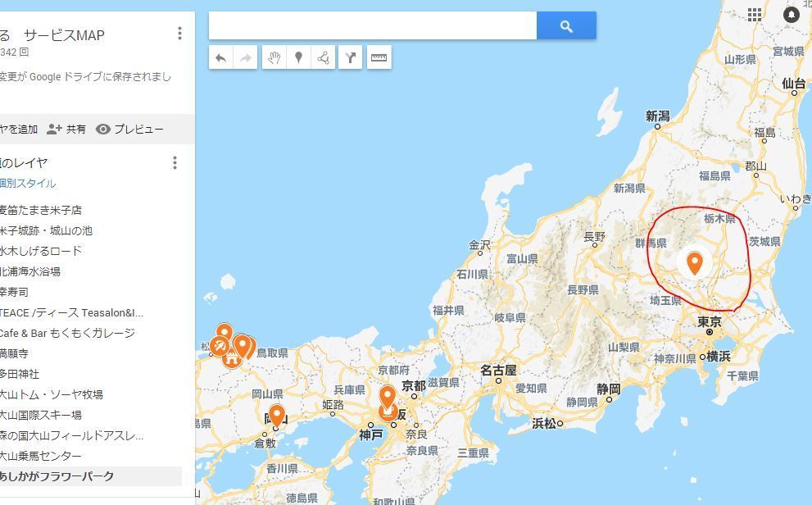
Task: Select list item 満願寺
Action: (15, 354)
